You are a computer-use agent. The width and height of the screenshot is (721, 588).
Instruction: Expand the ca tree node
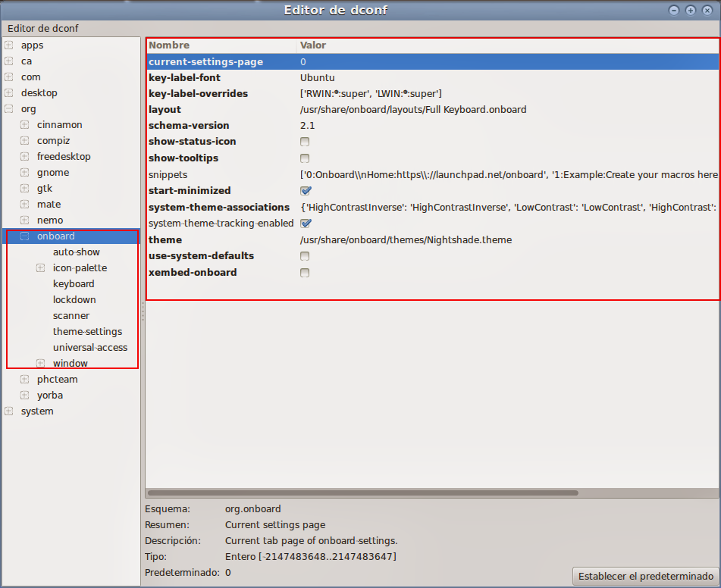click(x=9, y=61)
